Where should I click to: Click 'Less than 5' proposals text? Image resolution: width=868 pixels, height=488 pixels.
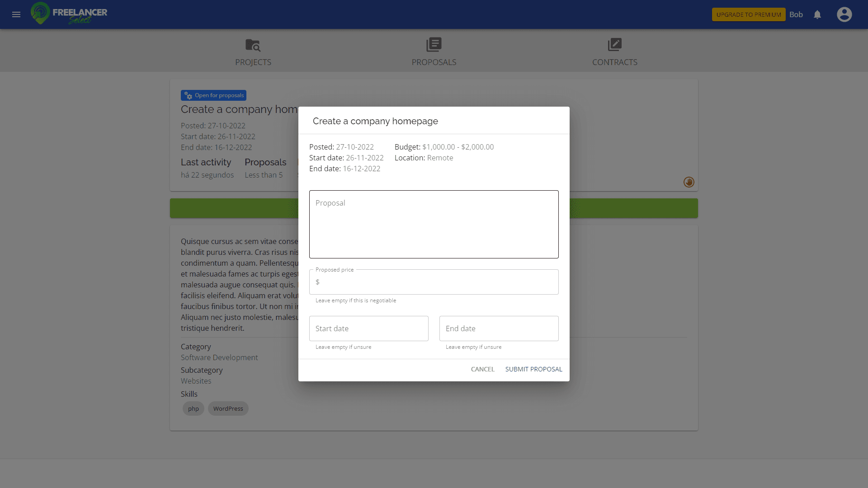[264, 175]
